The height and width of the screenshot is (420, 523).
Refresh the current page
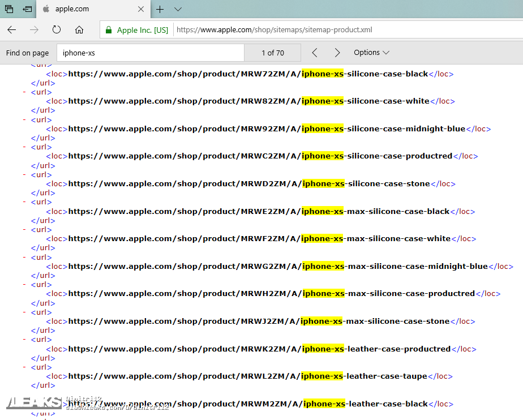(x=57, y=29)
